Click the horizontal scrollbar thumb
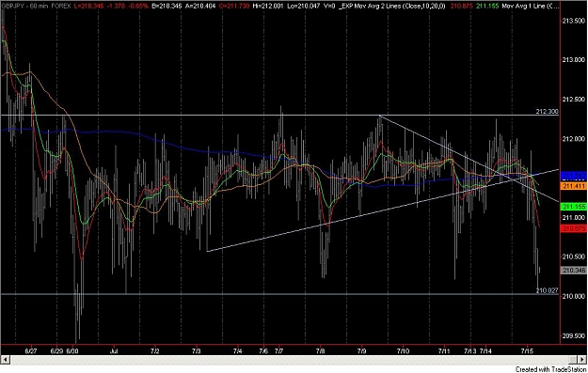 point(572,360)
